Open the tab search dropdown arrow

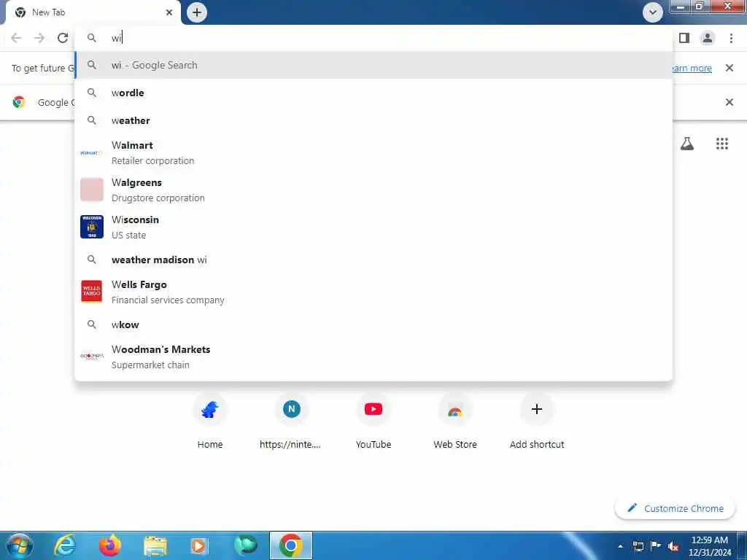coord(653,12)
